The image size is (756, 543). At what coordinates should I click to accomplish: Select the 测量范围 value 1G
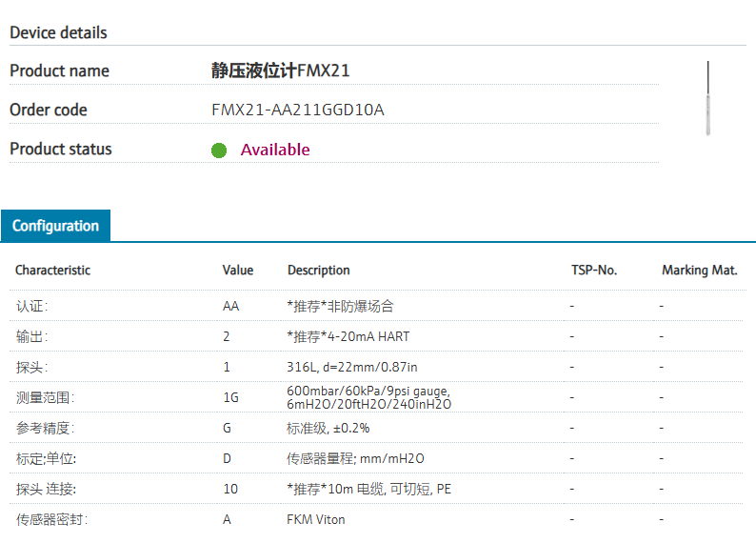click(231, 397)
